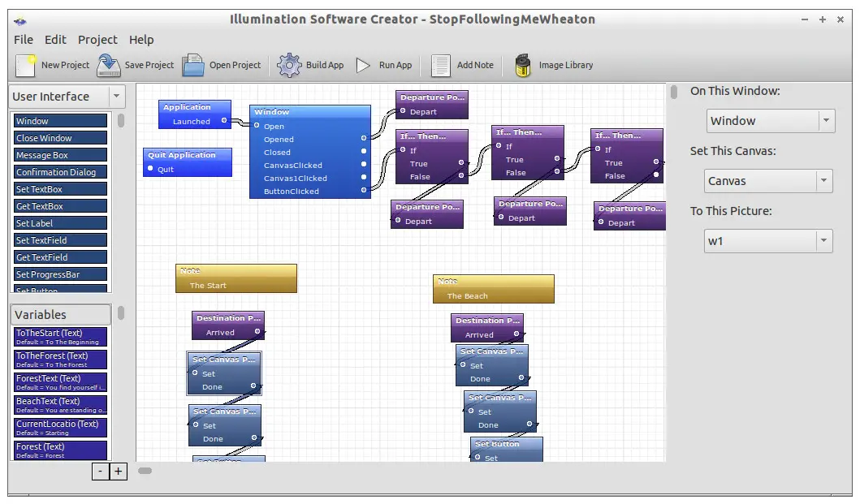Image resolution: width=860 pixels, height=504 pixels.
Task: Select The Beach note block
Action: click(494, 288)
